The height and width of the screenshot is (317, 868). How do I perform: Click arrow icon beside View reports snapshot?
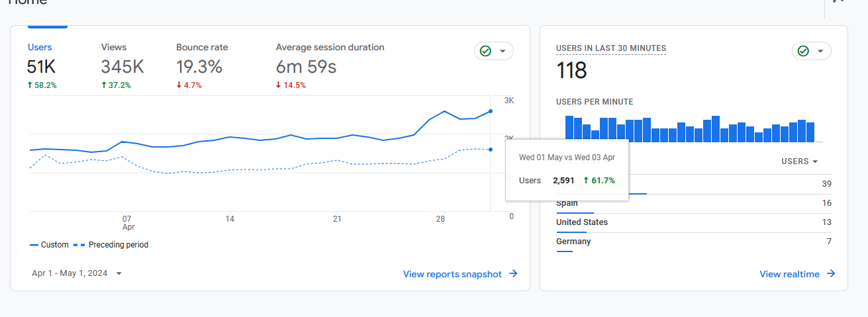[513, 274]
